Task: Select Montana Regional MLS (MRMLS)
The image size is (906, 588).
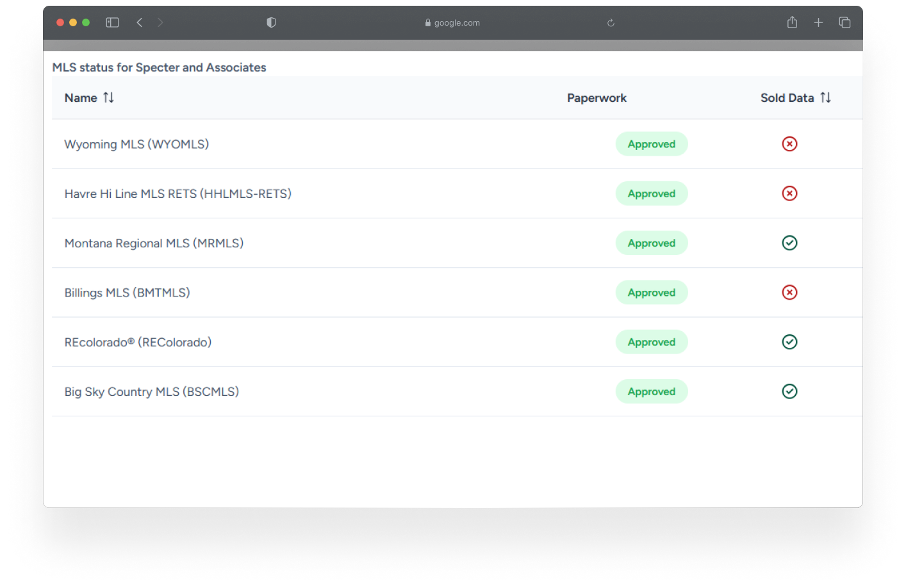Action: [x=154, y=243]
